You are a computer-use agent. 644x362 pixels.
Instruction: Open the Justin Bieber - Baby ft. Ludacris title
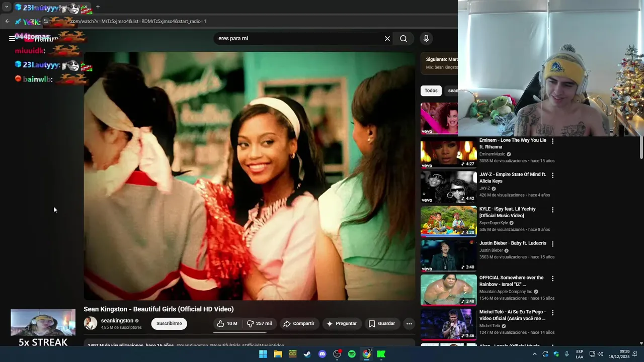click(x=513, y=243)
